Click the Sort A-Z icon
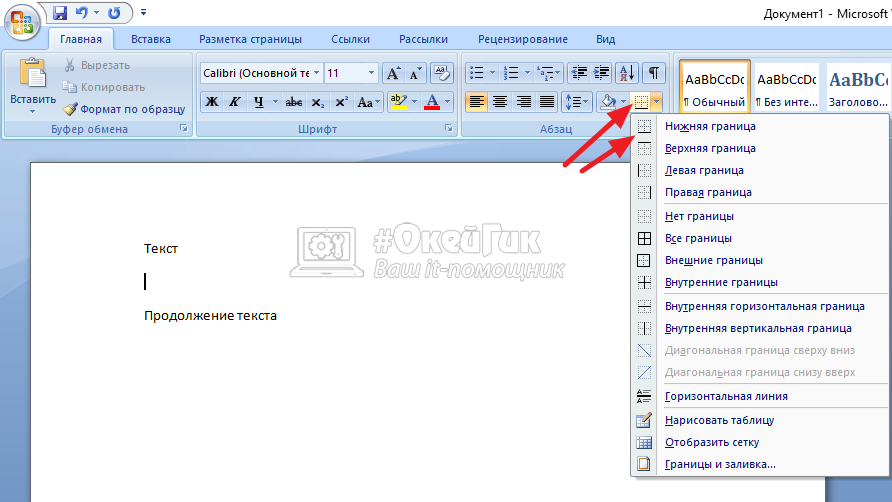 (627, 73)
